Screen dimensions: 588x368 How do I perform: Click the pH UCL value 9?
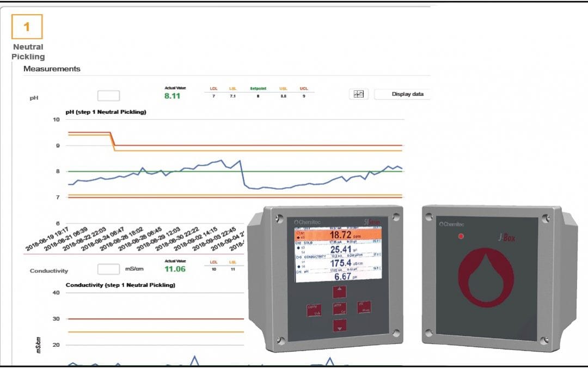304,96
